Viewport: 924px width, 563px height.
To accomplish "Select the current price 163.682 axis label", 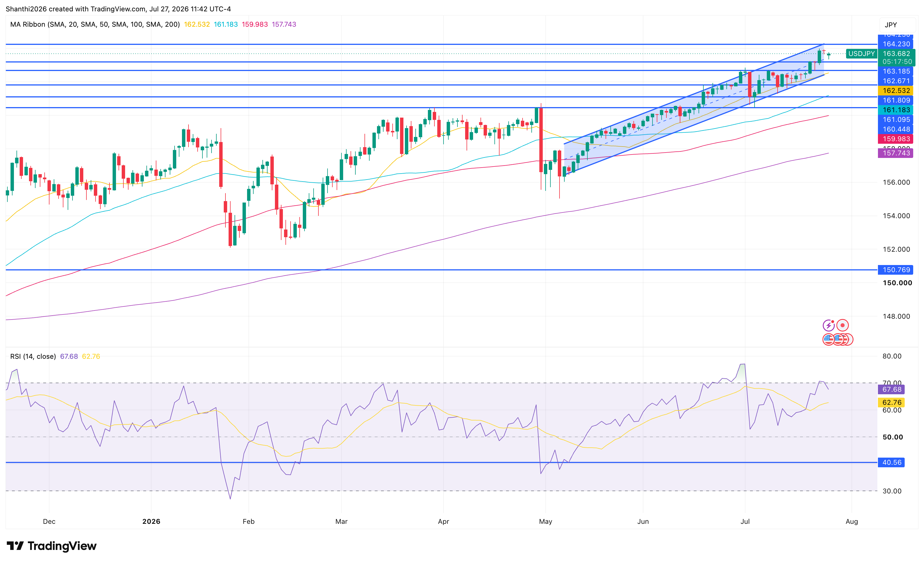I will (x=896, y=54).
